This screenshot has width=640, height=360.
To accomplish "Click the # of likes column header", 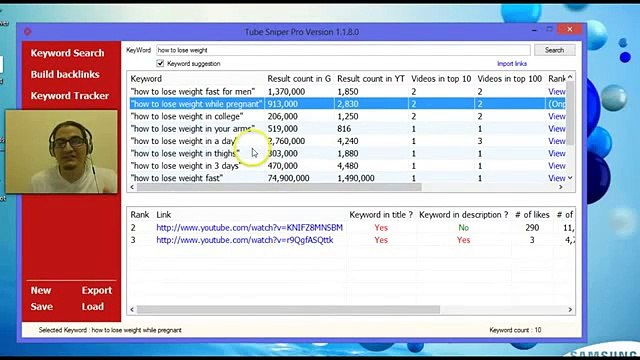I will click(532, 215).
